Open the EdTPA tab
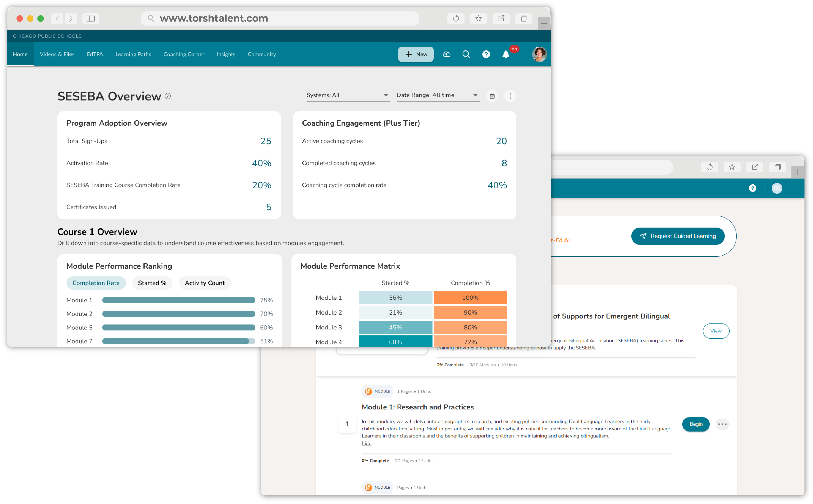 (95, 54)
